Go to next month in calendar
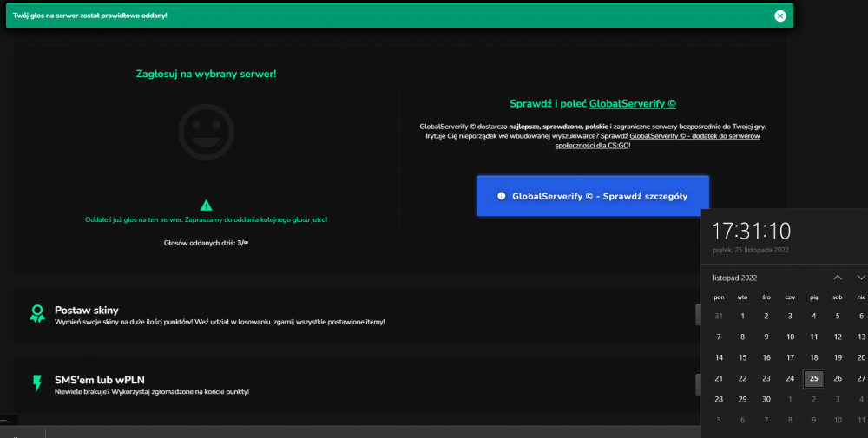Viewport: 868px width, 438px height. (x=861, y=278)
